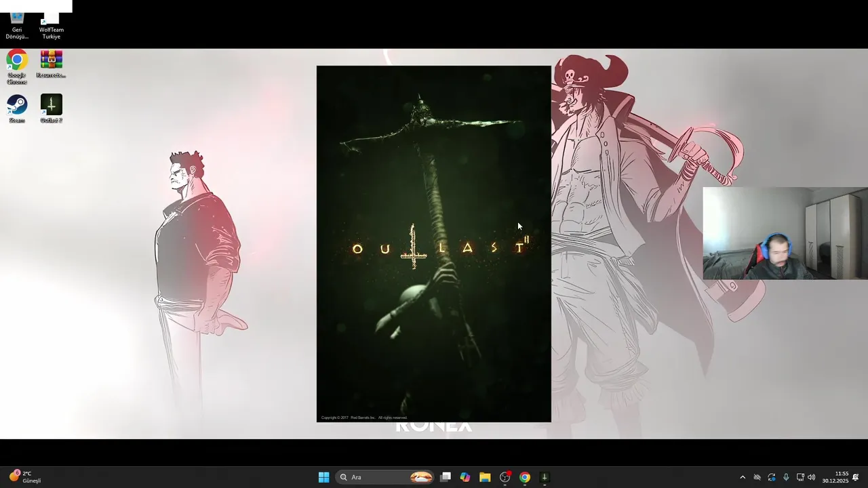Open the WinRAR archive on the desktop
Screen dimensions: 868x488
point(51,64)
